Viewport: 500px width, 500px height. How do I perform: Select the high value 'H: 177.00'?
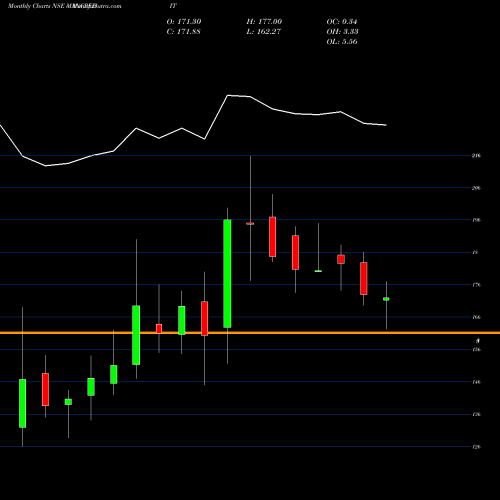(x=264, y=22)
